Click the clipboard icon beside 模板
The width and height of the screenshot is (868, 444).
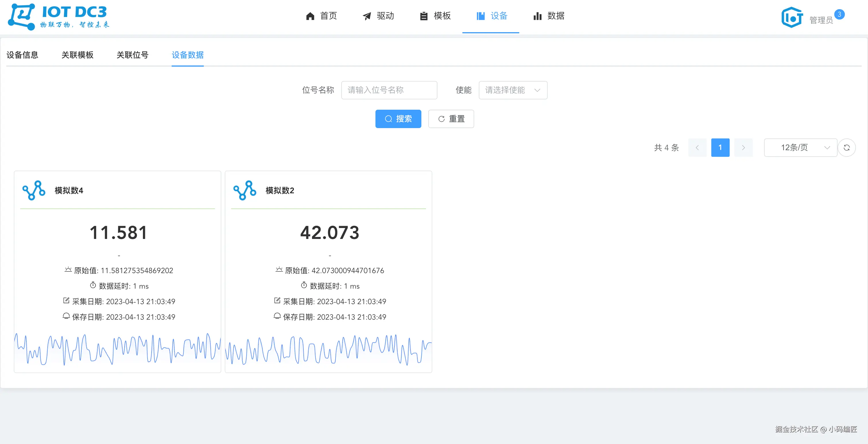(424, 16)
